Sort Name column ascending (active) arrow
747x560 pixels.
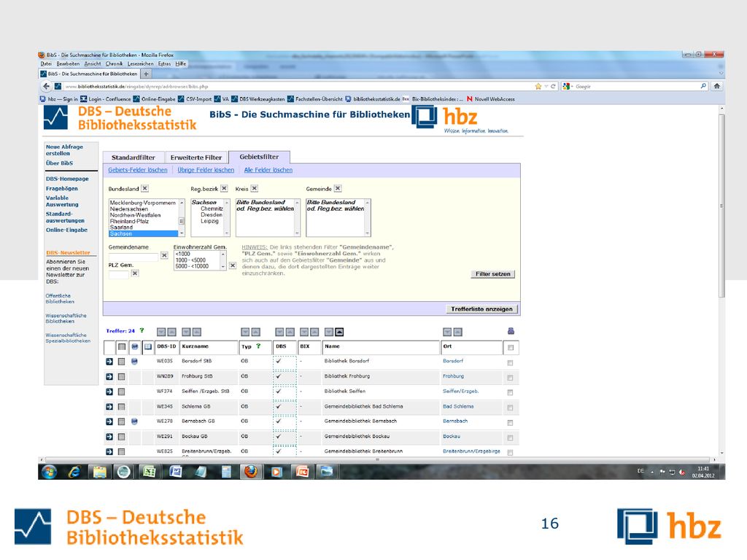[x=339, y=332]
